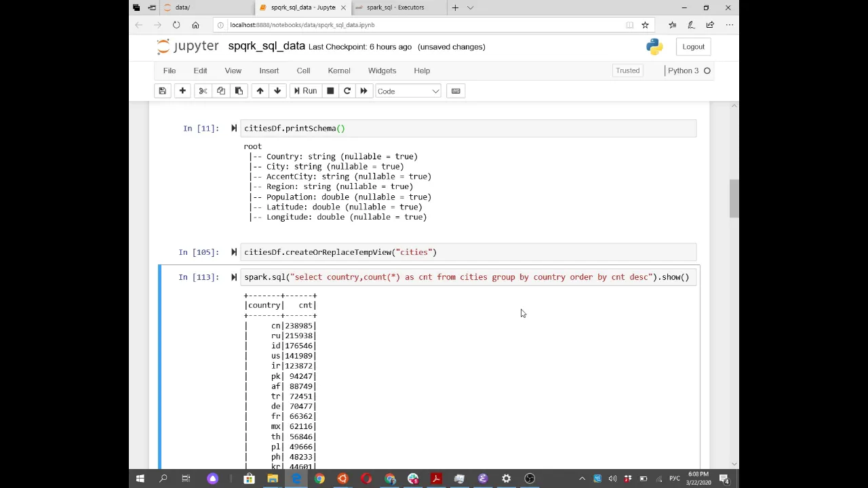This screenshot has width=868, height=488.
Task: Insert cell below with plus icon
Action: pyautogui.click(x=182, y=91)
